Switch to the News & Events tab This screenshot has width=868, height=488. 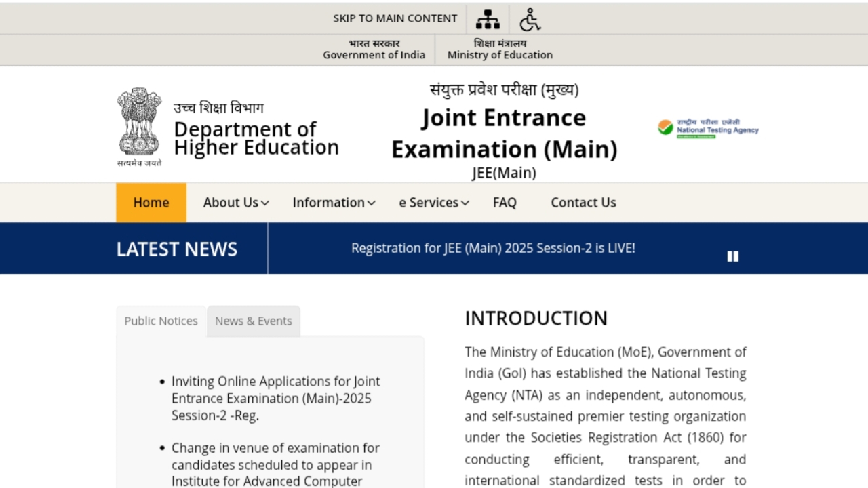253,321
